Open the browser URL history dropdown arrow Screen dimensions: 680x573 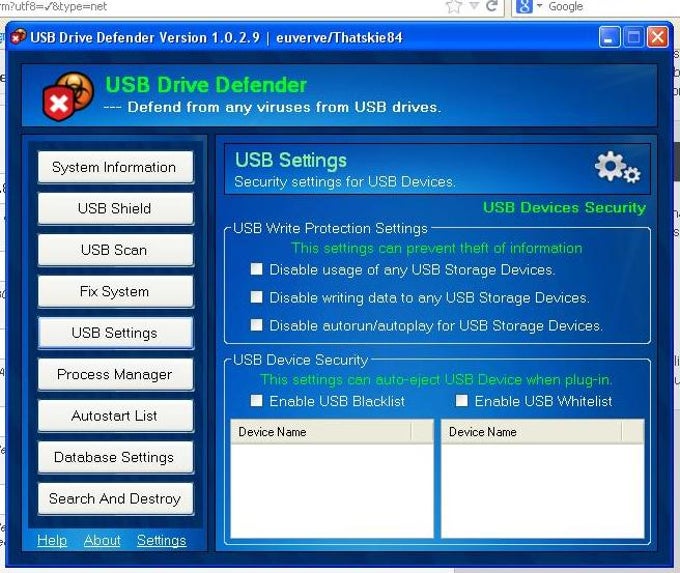[x=474, y=6]
